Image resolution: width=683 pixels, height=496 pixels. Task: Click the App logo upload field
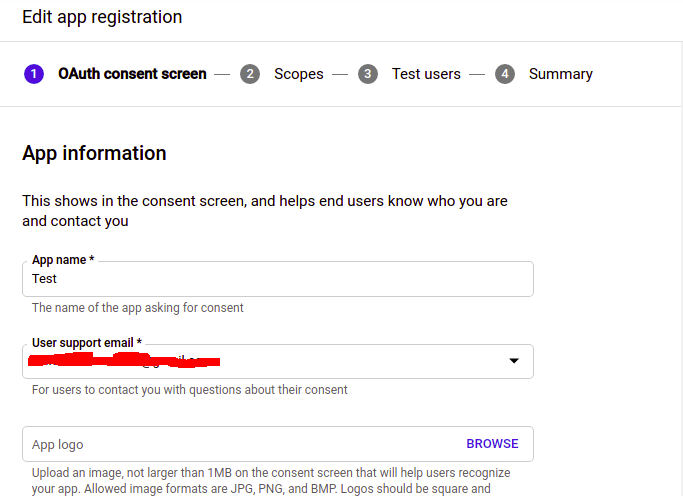240,444
